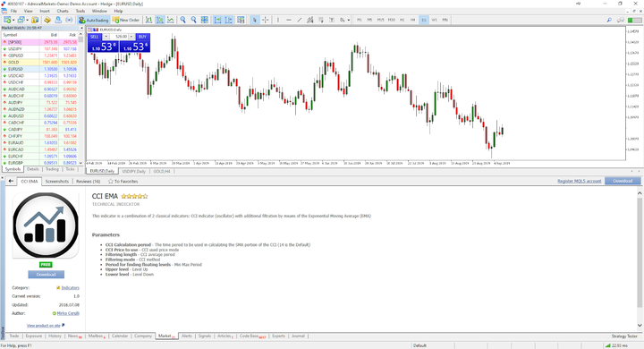Decrease one-click trading volume arrow

[106, 37]
